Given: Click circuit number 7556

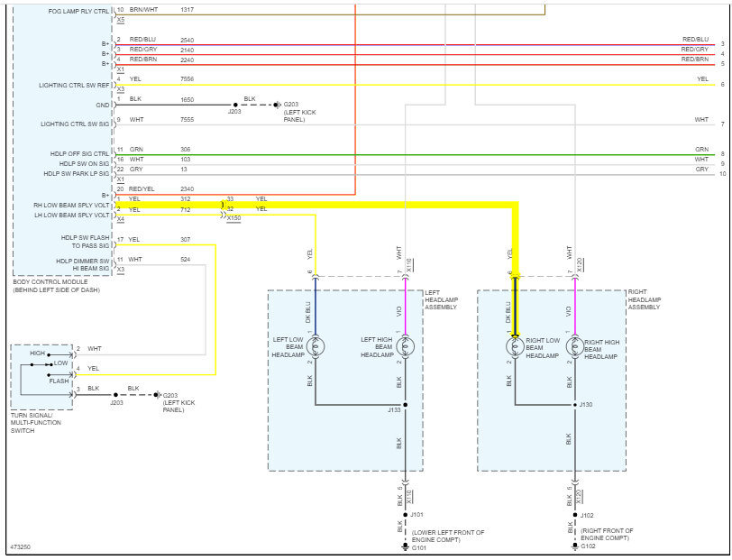Looking at the screenshot, I should point(188,79).
